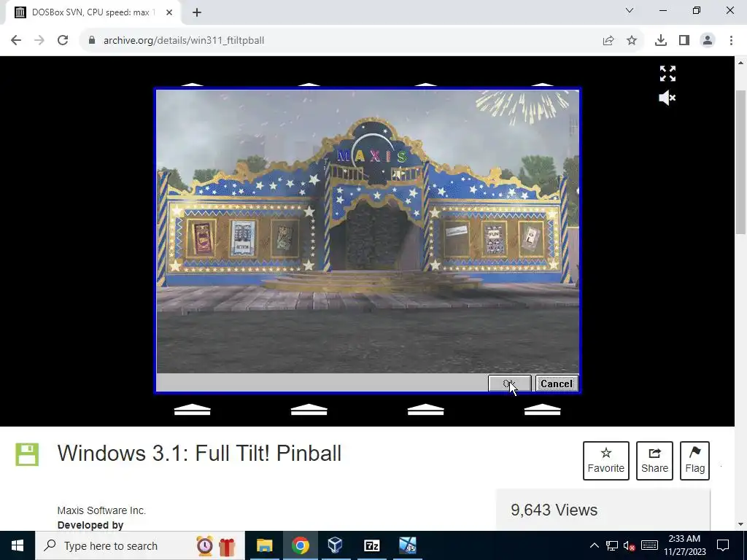The height and width of the screenshot is (560, 747).
Task: Click the white ACTION poster
Action: [x=243, y=238]
